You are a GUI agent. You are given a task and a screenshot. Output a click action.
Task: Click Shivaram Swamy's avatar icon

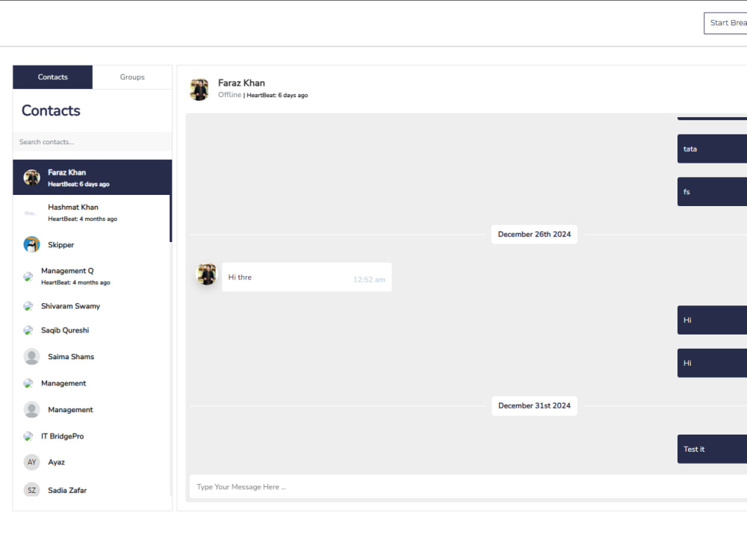[x=28, y=306]
